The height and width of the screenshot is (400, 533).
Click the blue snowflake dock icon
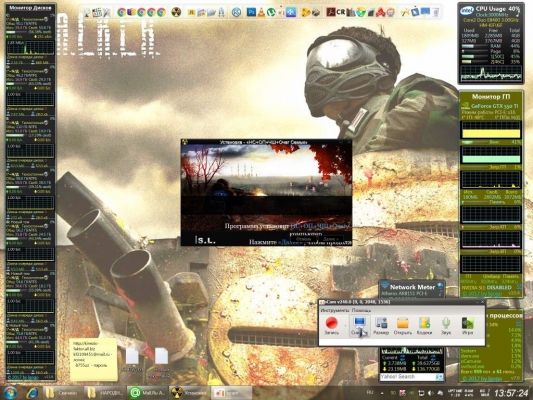[291, 13]
